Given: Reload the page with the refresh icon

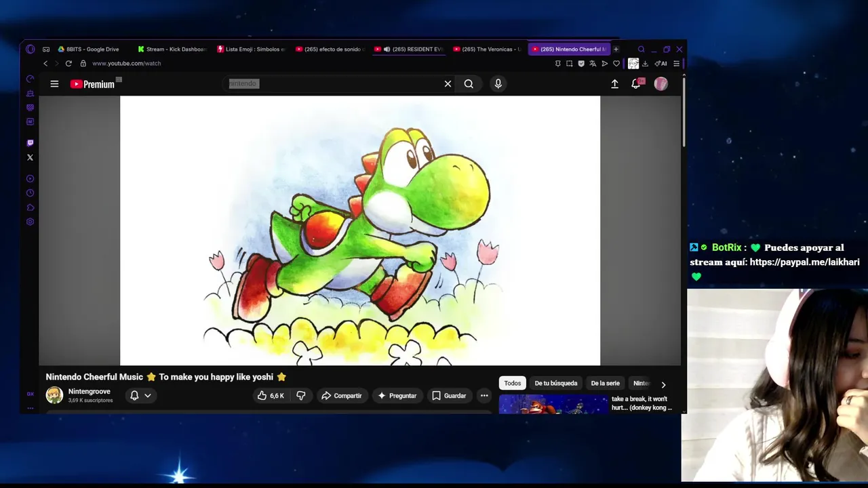Looking at the screenshot, I should click(x=68, y=64).
